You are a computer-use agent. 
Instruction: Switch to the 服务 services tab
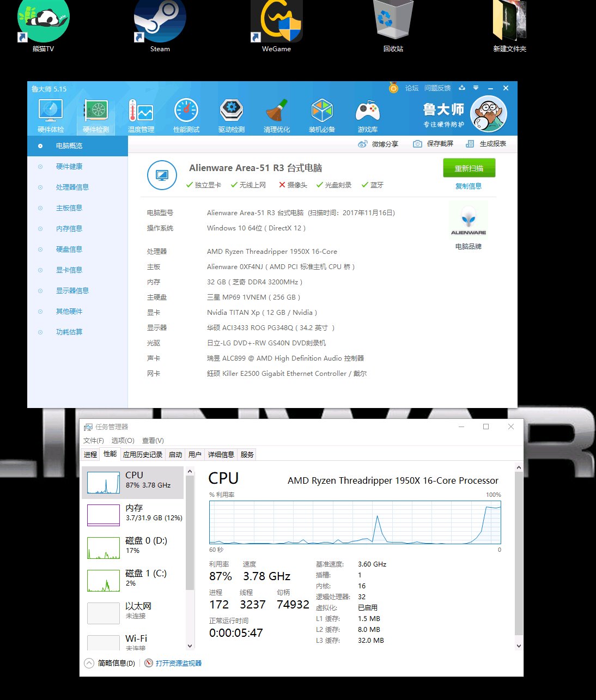pyautogui.click(x=247, y=454)
